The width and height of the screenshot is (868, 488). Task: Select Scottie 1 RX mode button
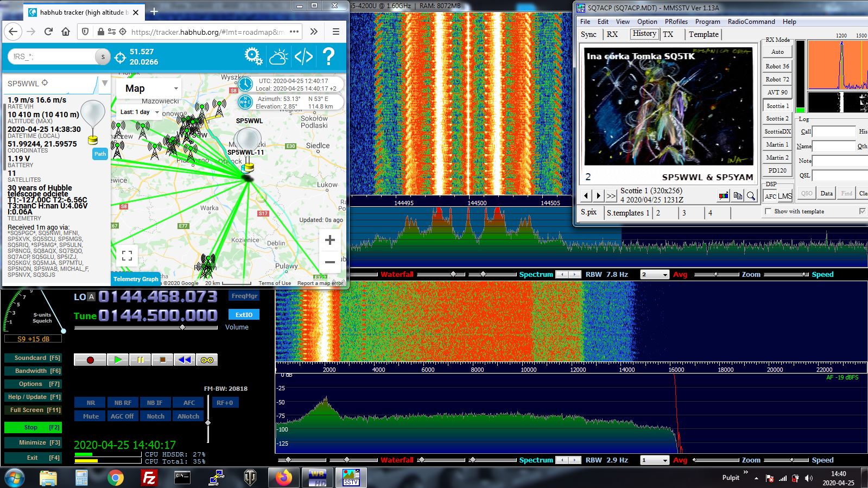[777, 106]
